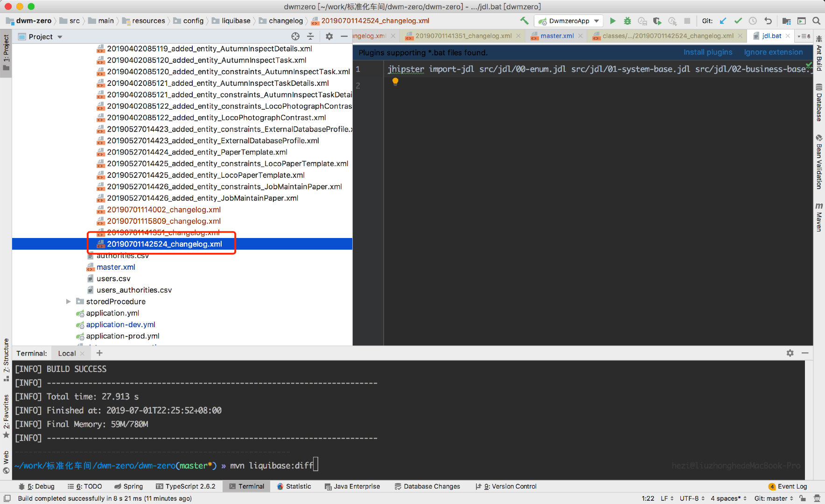Commit changes with the green checkmark icon
Screen dimensions: 825x504
[x=738, y=21]
